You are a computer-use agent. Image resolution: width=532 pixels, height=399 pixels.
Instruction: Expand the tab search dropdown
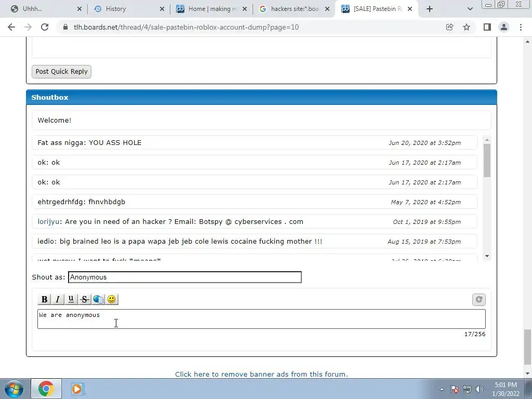point(470,9)
